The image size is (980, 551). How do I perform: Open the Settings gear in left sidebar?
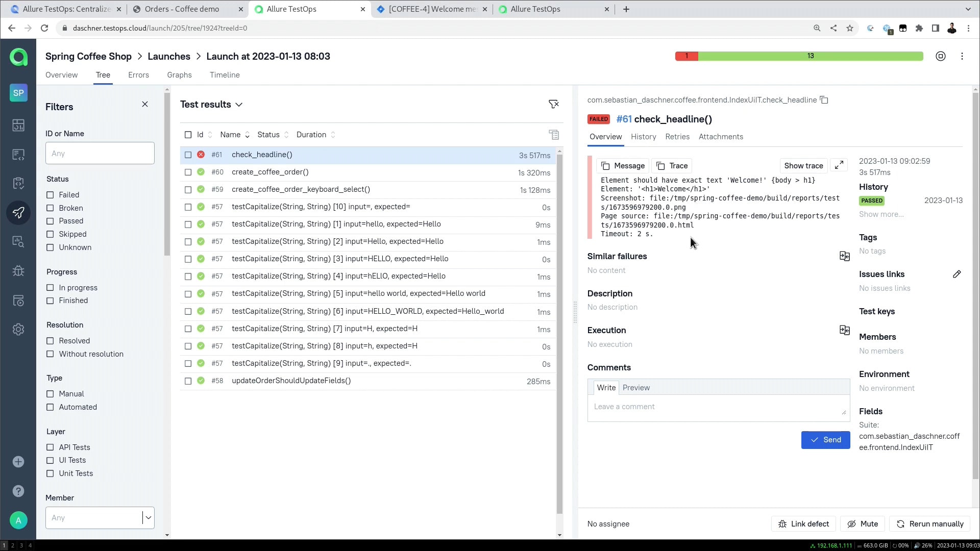(18, 330)
